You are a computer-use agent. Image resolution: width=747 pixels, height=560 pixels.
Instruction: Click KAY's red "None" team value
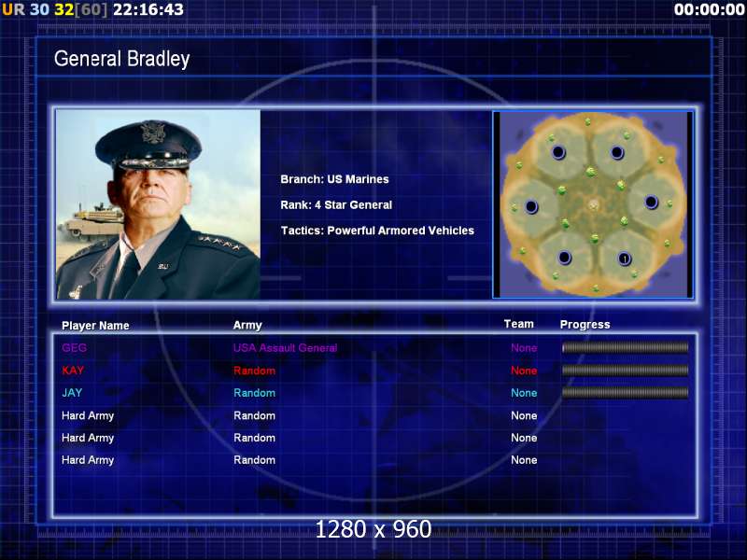(524, 371)
